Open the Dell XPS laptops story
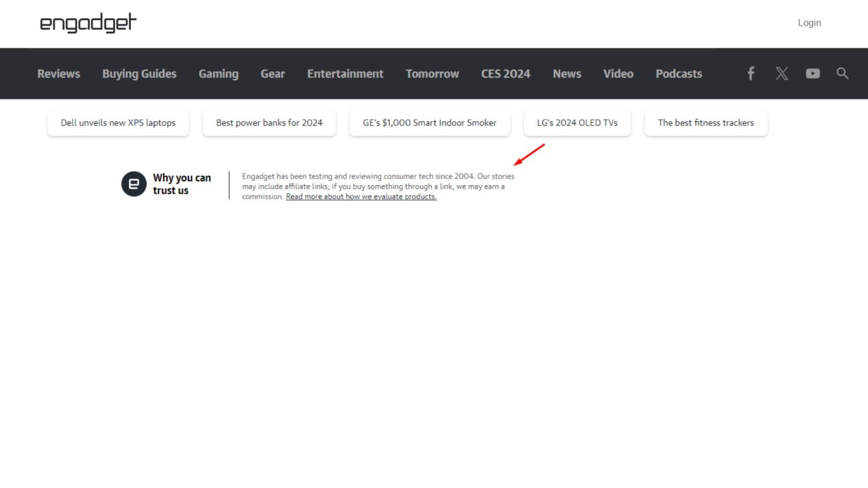Image resolution: width=868 pixels, height=488 pixels. point(118,123)
